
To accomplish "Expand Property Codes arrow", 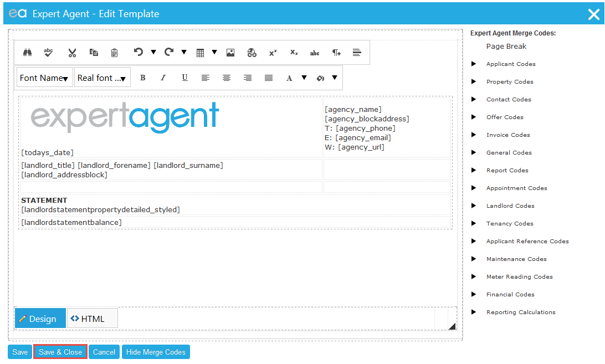I will tap(474, 81).
